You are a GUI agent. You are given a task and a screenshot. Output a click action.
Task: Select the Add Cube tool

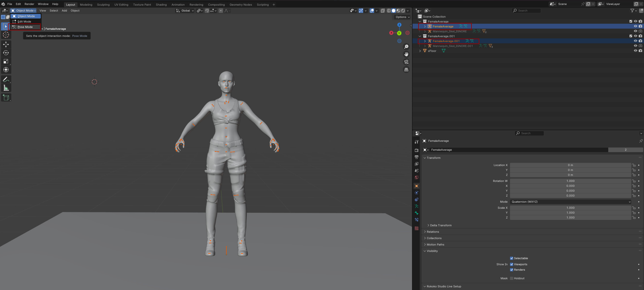point(6,98)
